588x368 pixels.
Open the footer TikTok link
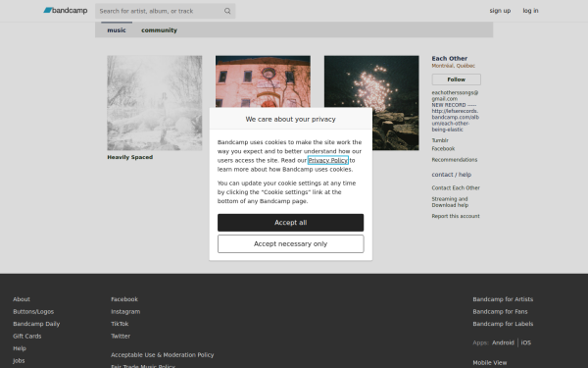(x=120, y=324)
